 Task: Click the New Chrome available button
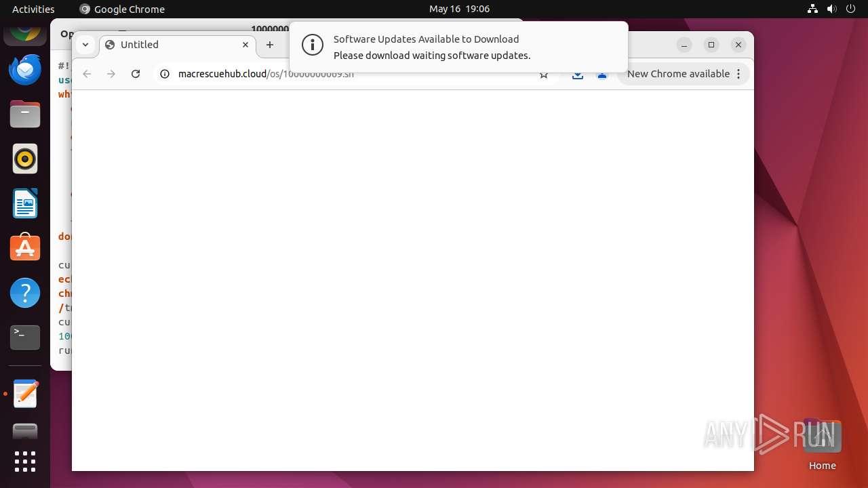pos(684,74)
